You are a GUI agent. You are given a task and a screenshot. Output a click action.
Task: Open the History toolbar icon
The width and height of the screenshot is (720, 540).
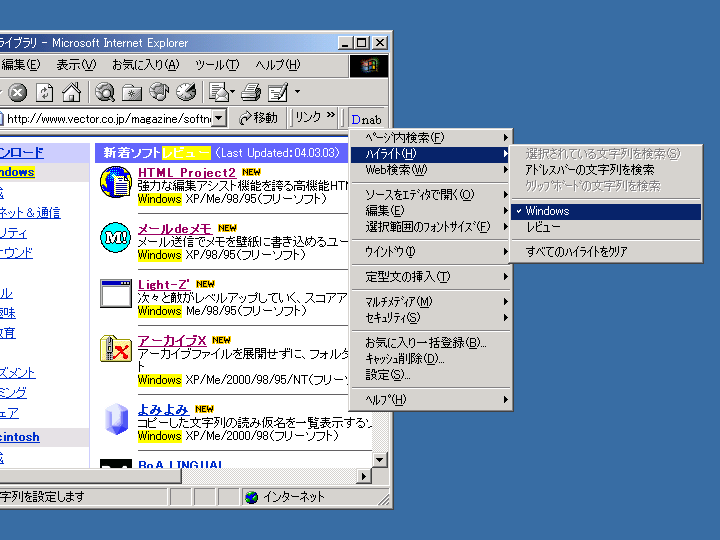pos(186,92)
